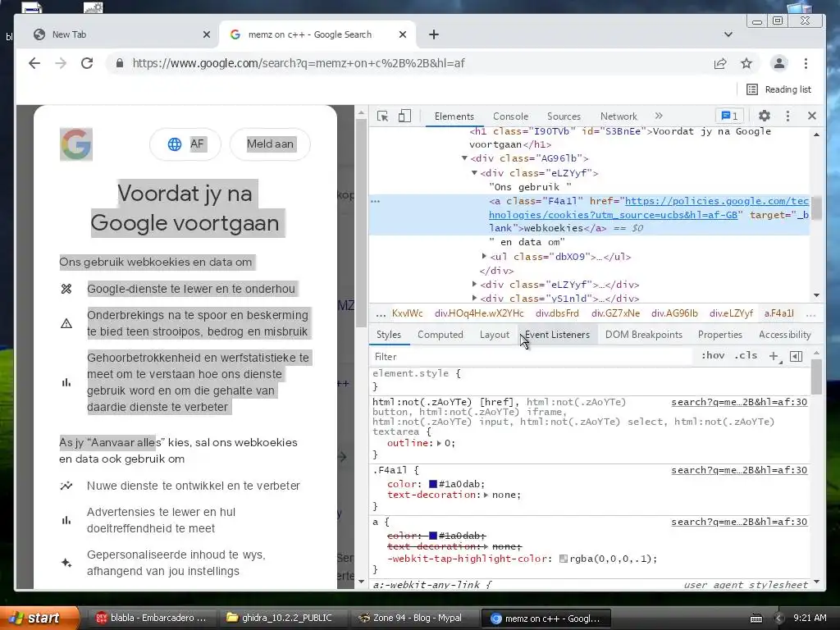Click the Styles Filter input field
This screenshot has width=840, height=630.
coord(532,357)
